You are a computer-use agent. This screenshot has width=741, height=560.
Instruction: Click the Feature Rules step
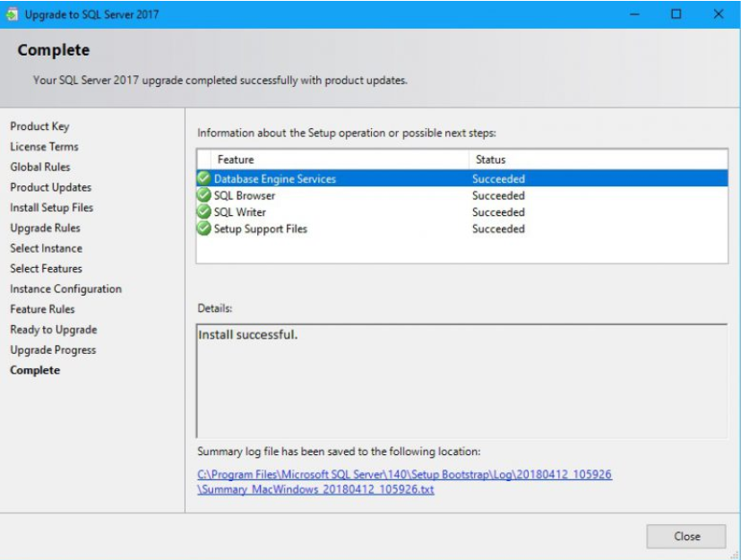pos(42,309)
